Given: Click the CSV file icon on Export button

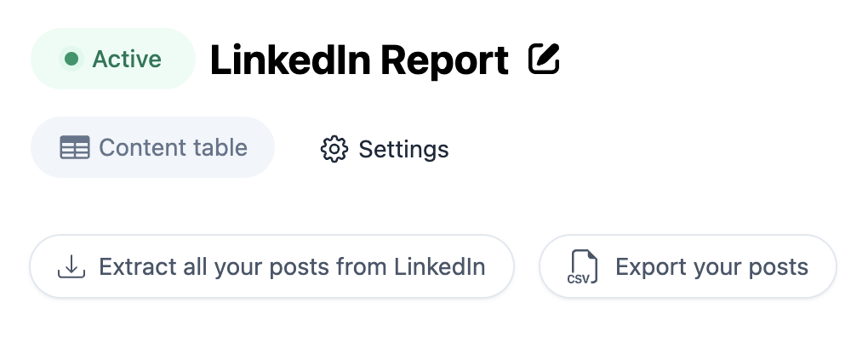Looking at the screenshot, I should (582, 266).
